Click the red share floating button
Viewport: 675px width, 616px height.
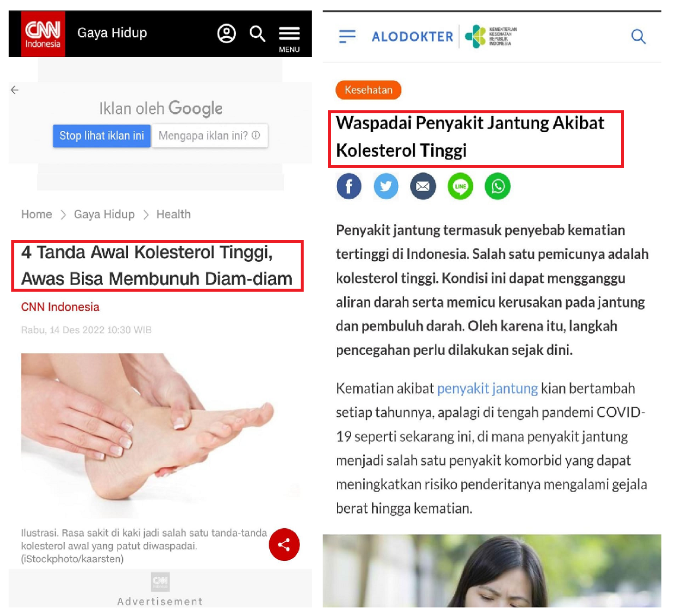click(x=284, y=545)
